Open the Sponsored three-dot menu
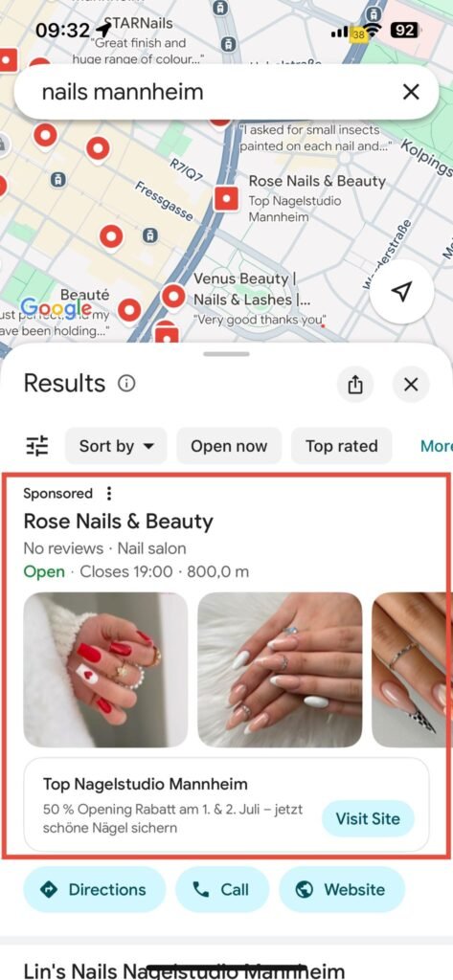This screenshot has height=980, width=453. tap(109, 494)
